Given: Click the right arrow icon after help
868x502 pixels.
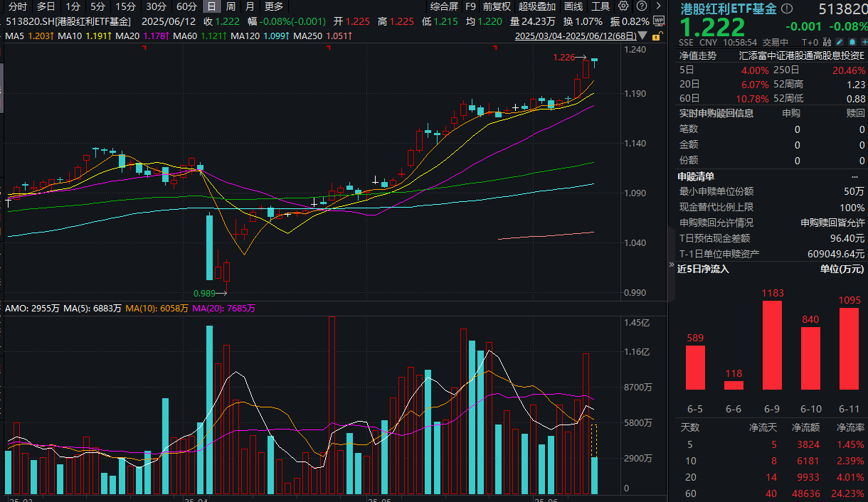Looking at the screenshot, I should (658, 6).
